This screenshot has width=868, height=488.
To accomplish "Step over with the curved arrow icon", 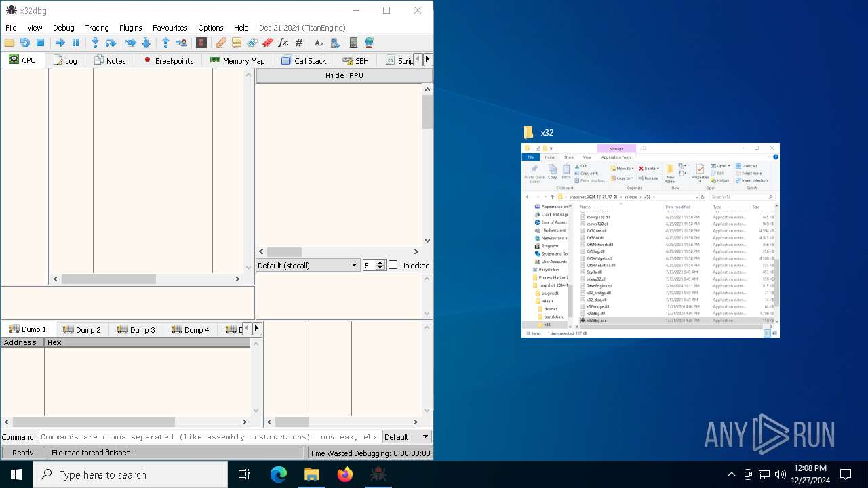I will [111, 43].
